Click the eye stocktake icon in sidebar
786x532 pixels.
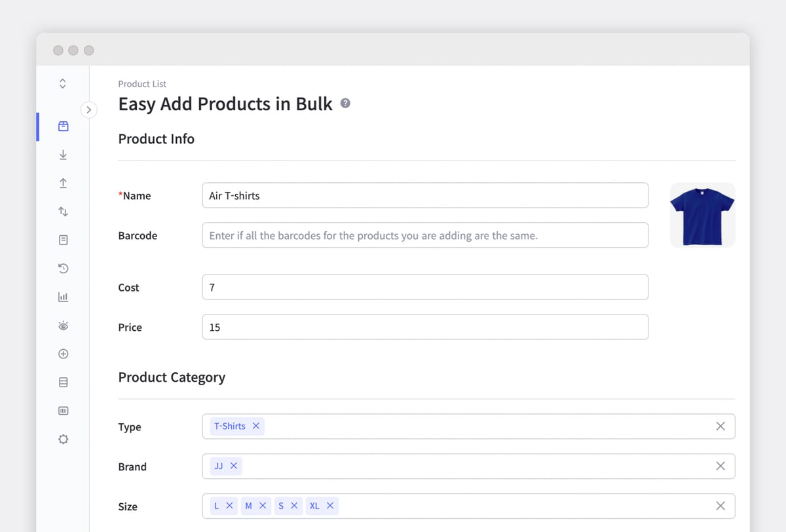(x=63, y=325)
